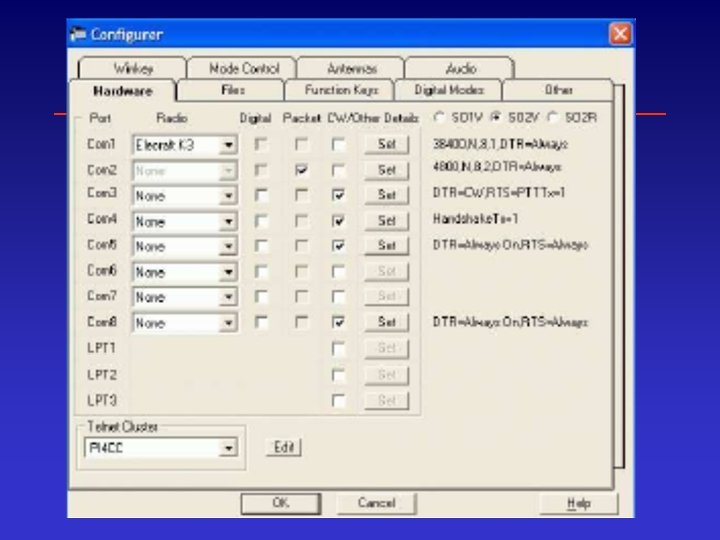Click the Set button for Com5
The height and width of the screenshot is (540, 720).
386,246
